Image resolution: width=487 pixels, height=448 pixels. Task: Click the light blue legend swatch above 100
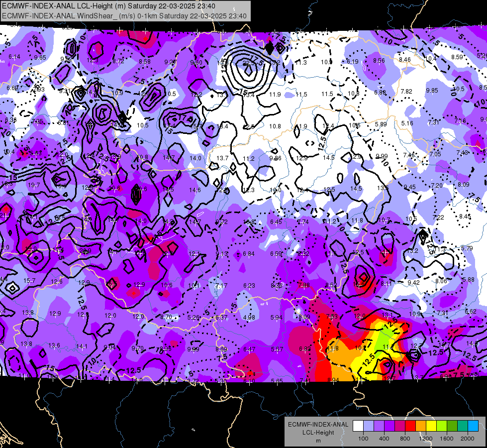(x=368, y=426)
